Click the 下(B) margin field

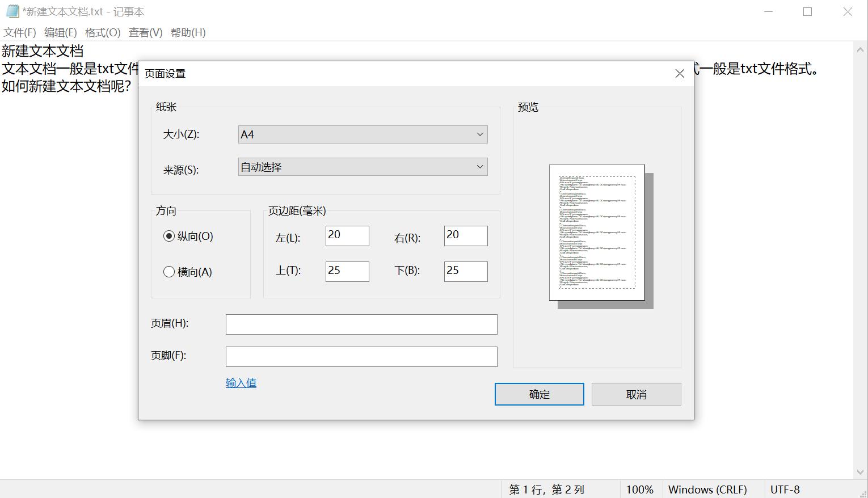[x=466, y=272]
